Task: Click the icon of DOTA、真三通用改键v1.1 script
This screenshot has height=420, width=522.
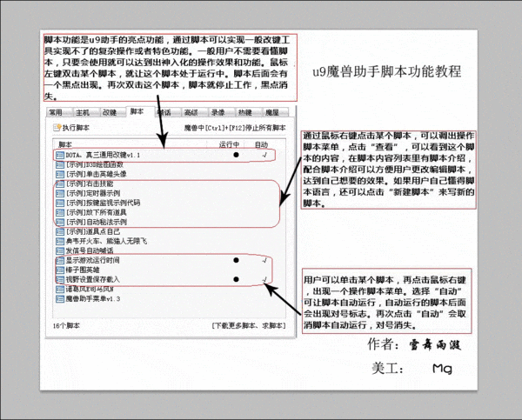Action: (x=60, y=155)
